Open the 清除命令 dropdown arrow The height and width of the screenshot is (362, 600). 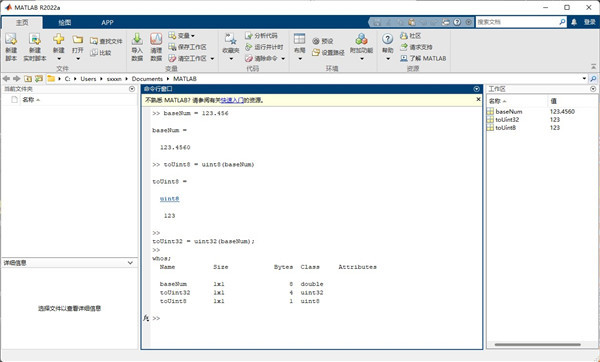[x=283, y=59]
